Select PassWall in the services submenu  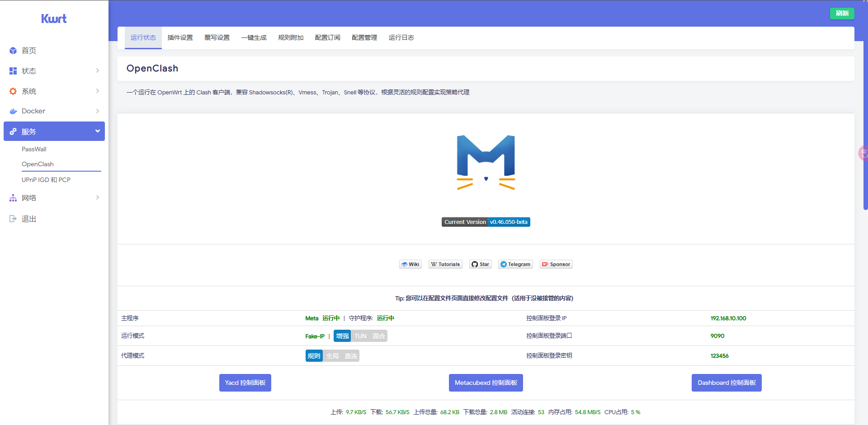(x=34, y=149)
